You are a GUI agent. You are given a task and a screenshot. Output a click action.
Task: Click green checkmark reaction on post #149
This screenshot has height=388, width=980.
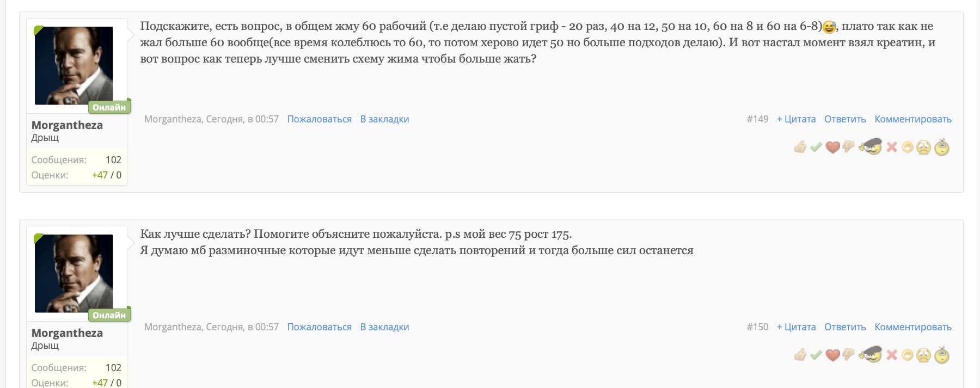click(x=816, y=147)
